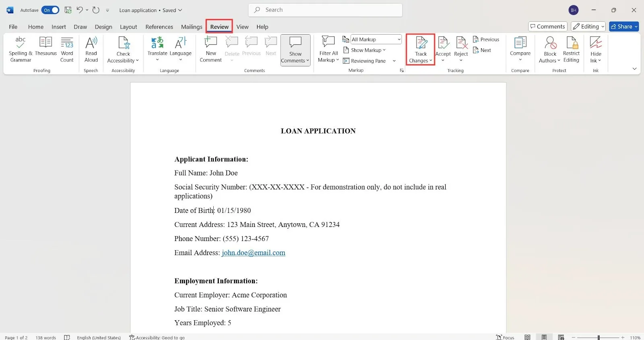Open the Comments pane button
644x340 pixels.
click(x=548, y=27)
